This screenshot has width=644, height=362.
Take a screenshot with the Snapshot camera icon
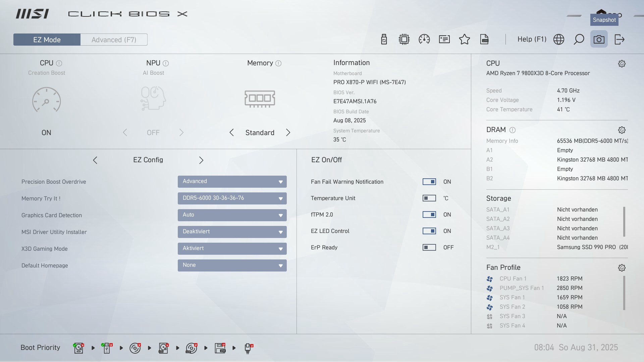[599, 39]
